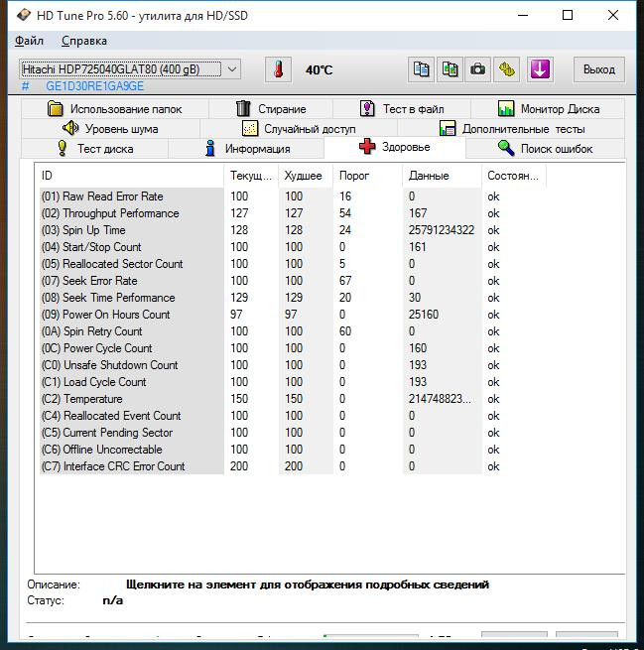
Task: Click the temperature thermometer icon
Action: click(x=278, y=69)
